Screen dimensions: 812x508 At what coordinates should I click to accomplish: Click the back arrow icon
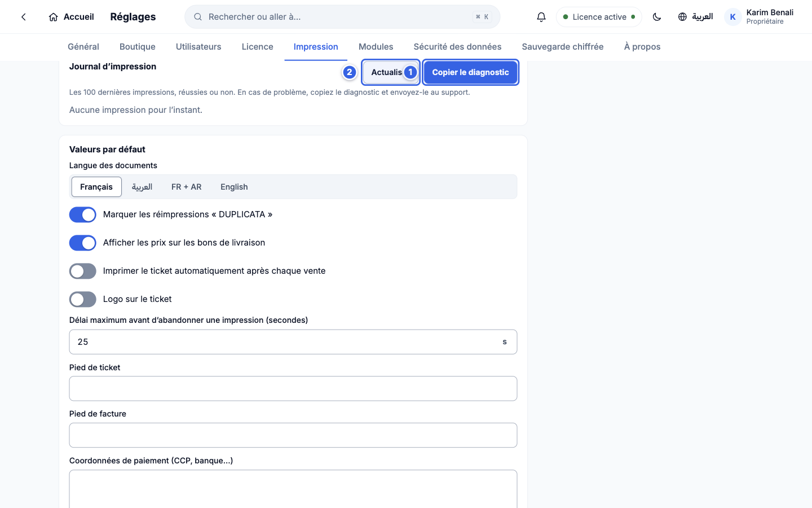coord(24,17)
